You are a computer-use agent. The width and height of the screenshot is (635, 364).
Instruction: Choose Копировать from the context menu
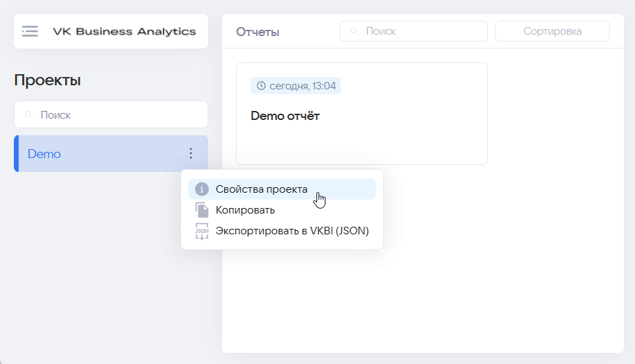(282, 210)
